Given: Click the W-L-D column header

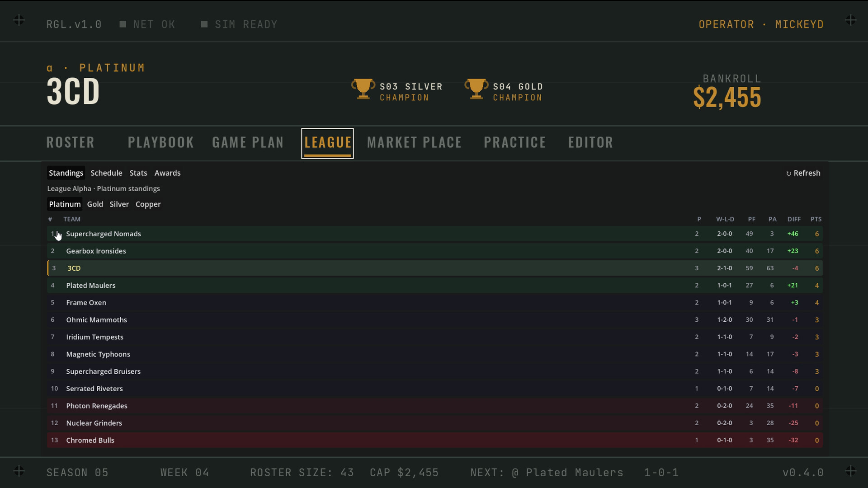Looking at the screenshot, I should tap(725, 219).
